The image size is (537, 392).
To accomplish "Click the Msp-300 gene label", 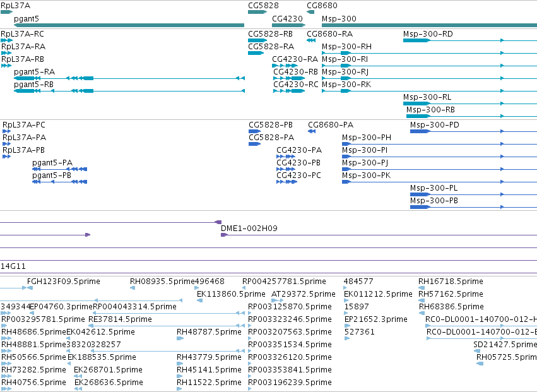I will 339,19.
